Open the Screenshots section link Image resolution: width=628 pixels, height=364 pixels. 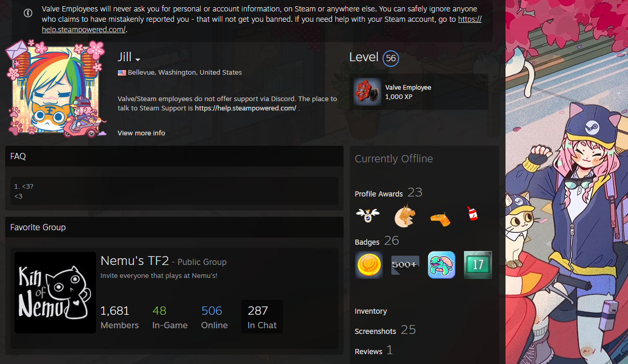[375, 331]
